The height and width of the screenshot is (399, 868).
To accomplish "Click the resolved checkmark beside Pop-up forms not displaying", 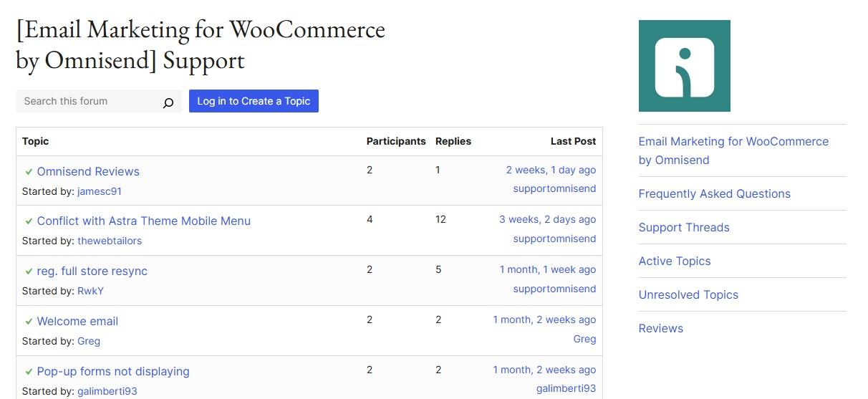I will (29, 372).
